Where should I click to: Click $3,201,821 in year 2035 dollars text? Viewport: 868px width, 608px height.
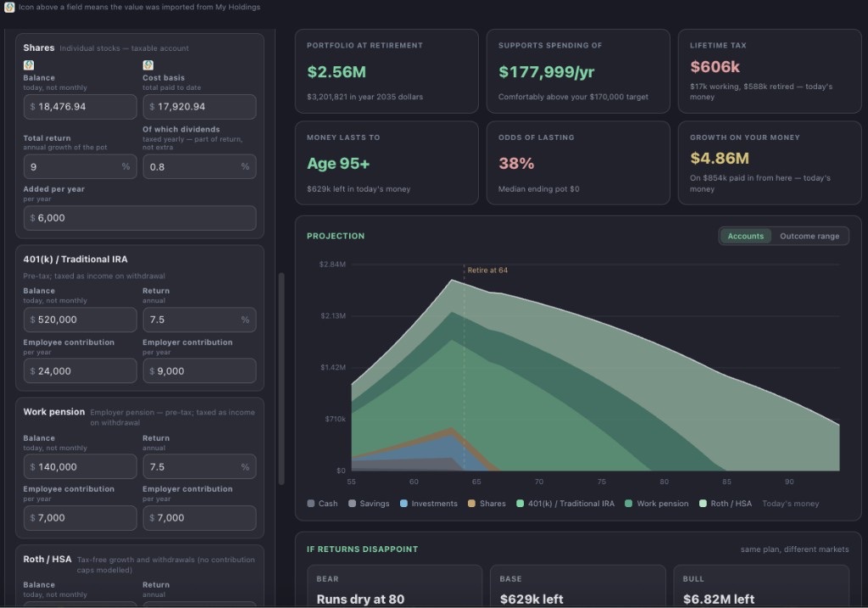364,97
